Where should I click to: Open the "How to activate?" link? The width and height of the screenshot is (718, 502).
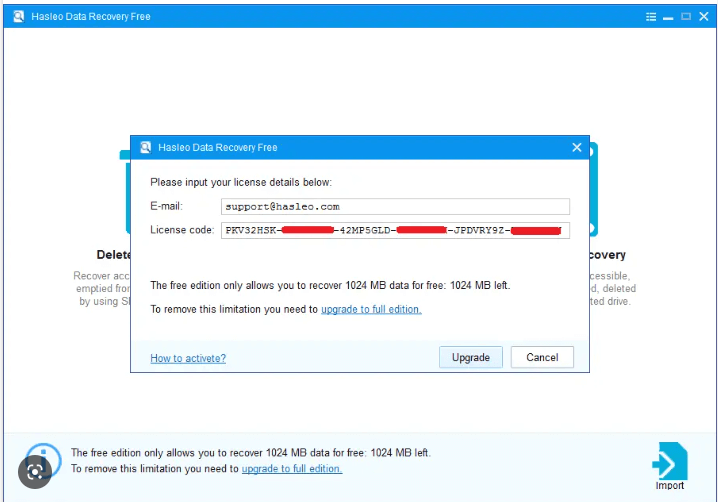pyautogui.click(x=188, y=358)
